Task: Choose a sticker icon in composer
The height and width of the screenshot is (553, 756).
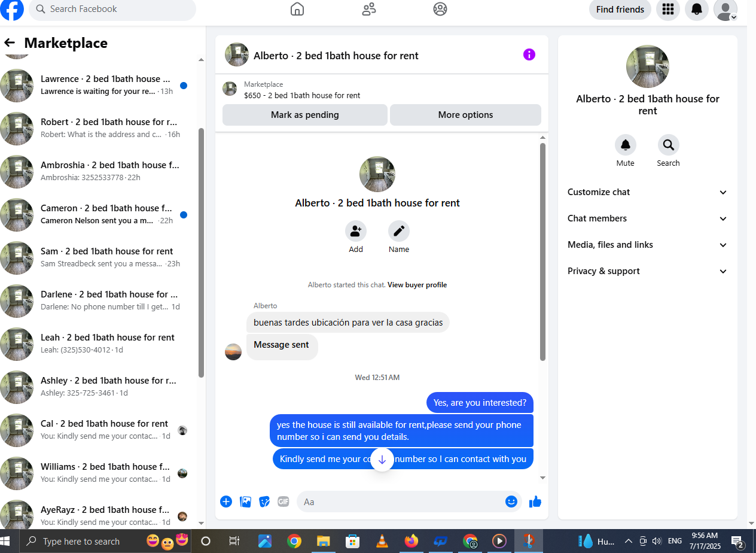Action: (264, 502)
